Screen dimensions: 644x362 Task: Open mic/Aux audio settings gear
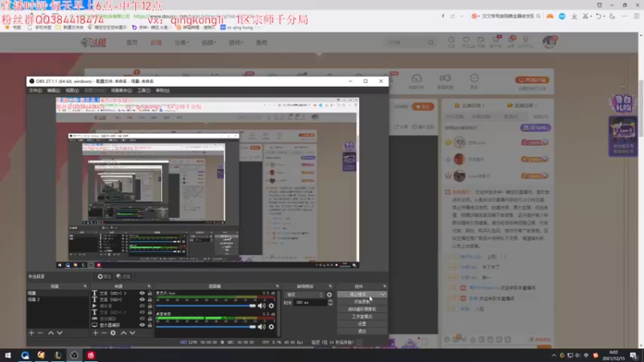pyautogui.click(x=271, y=306)
